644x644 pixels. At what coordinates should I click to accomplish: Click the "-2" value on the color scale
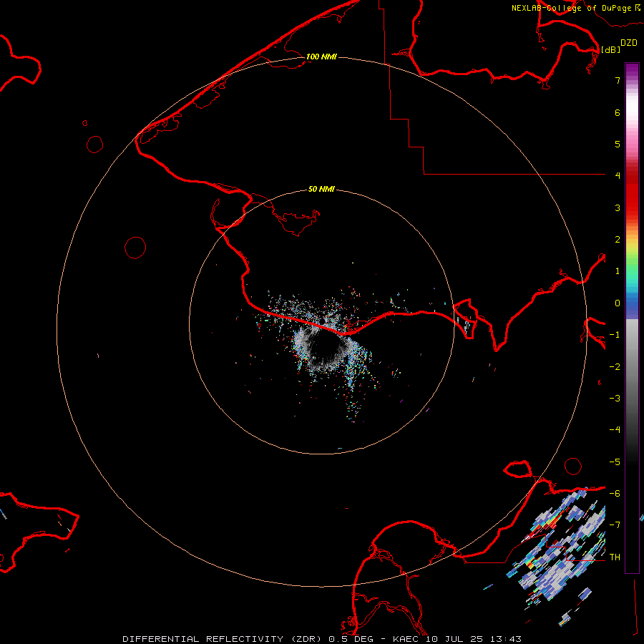615,367
